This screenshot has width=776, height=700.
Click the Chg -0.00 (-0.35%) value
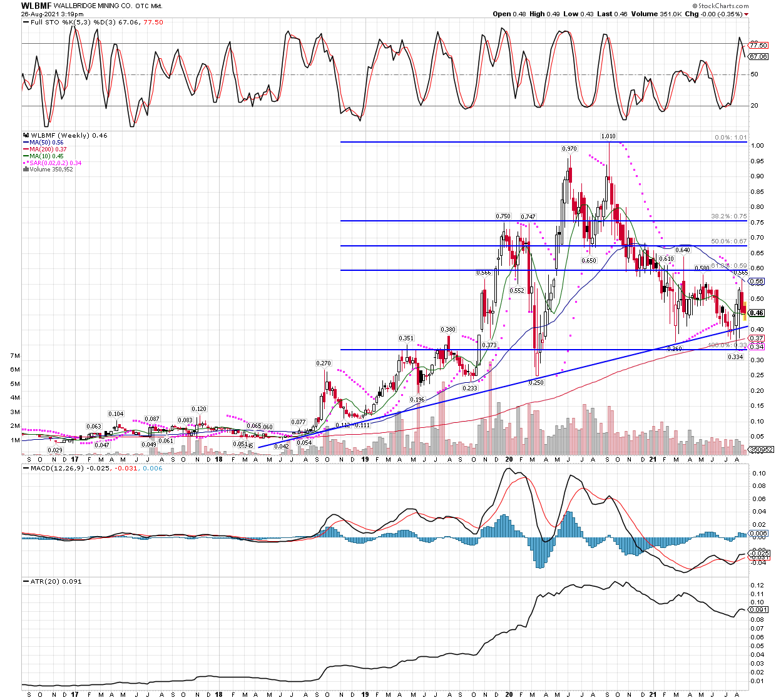[x=713, y=14]
